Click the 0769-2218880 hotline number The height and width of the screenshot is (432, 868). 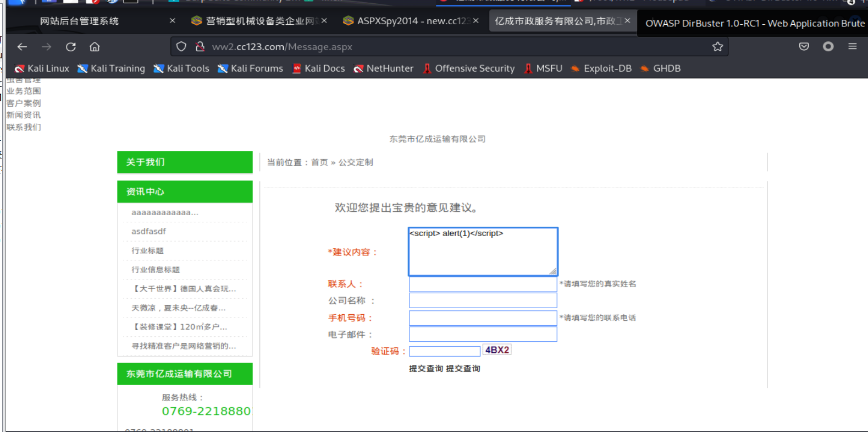[206, 411]
